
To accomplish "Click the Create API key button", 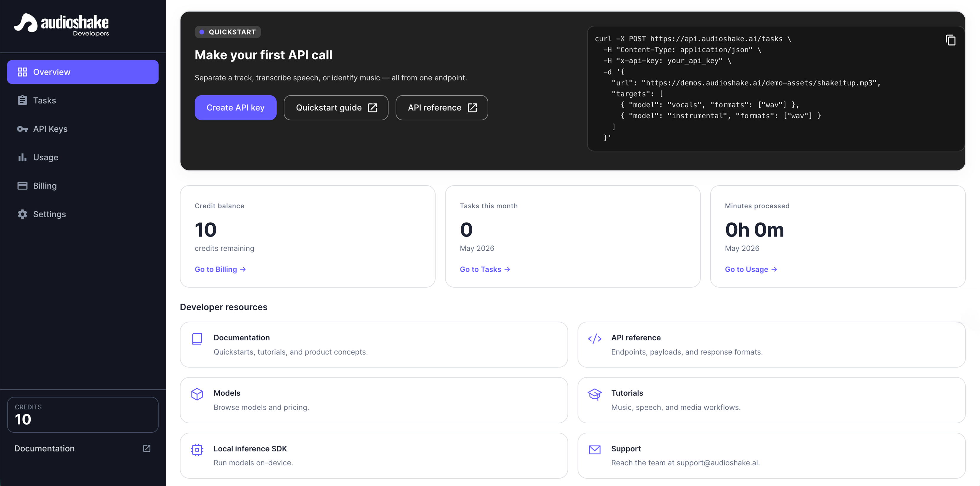I will click(x=235, y=108).
